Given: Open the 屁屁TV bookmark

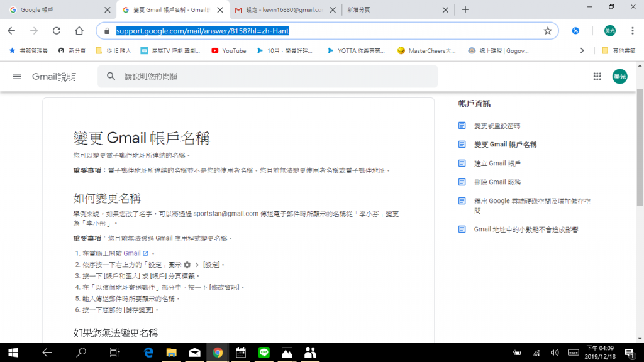Looking at the screenshot, I should 170,51.
